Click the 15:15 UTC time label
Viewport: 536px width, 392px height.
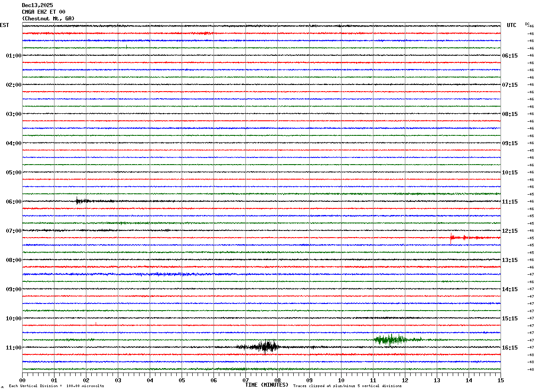click(510, 319)
